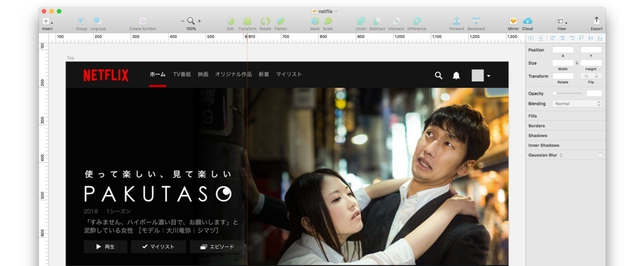The height and width of the screenshot is (266, 644).
Task: Apply the Subtract boolean operation
Action: 377,21
